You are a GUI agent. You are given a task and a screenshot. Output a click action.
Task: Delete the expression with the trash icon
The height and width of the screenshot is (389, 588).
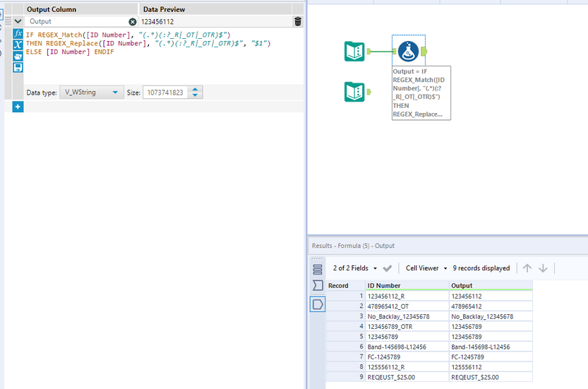[298, 21]
